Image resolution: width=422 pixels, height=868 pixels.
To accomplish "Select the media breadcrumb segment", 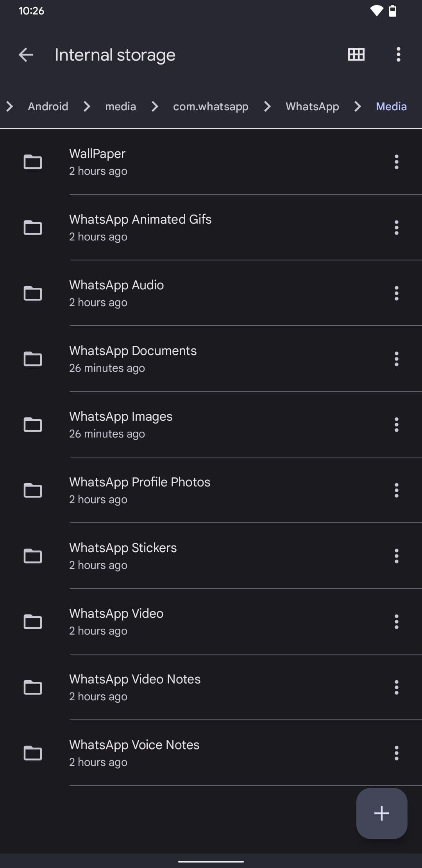I will coord(120,106).
